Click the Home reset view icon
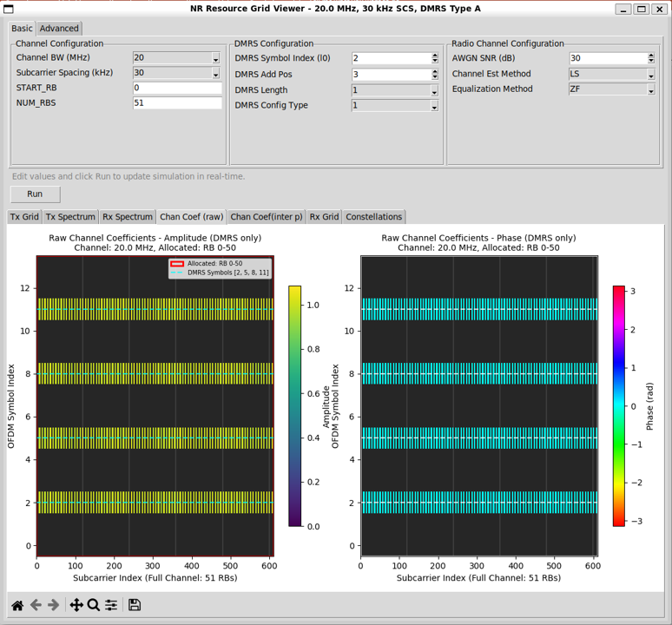This screenshot has height=625, width=672. point(17,605)
